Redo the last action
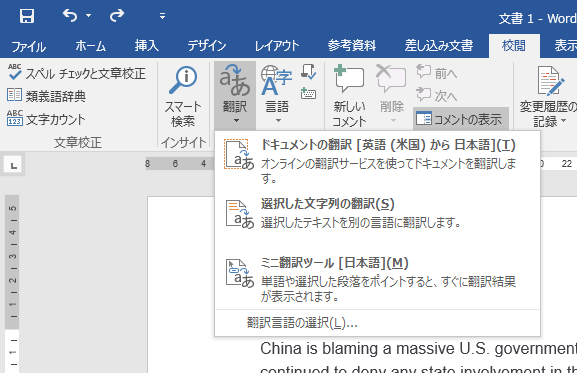Viewport: 577px width, 373px height. tap(117, 16)
